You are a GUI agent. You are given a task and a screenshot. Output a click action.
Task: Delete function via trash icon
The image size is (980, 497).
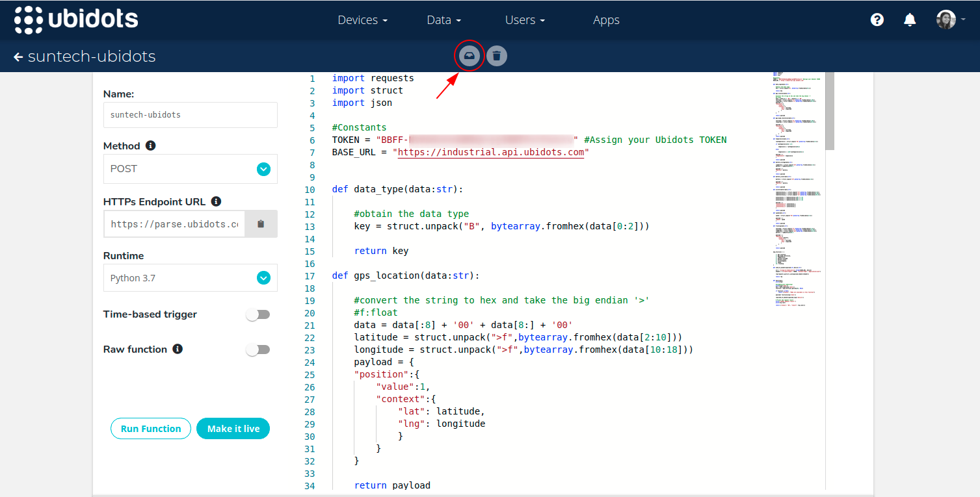(496, 57)
